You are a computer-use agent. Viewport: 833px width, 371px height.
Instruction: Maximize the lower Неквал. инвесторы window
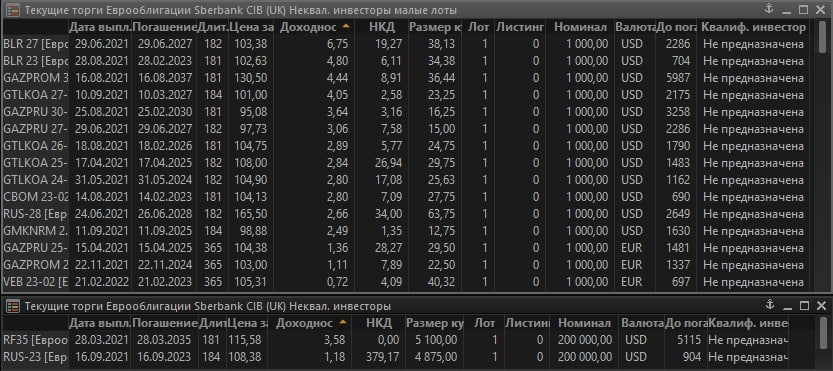[803, 305]
